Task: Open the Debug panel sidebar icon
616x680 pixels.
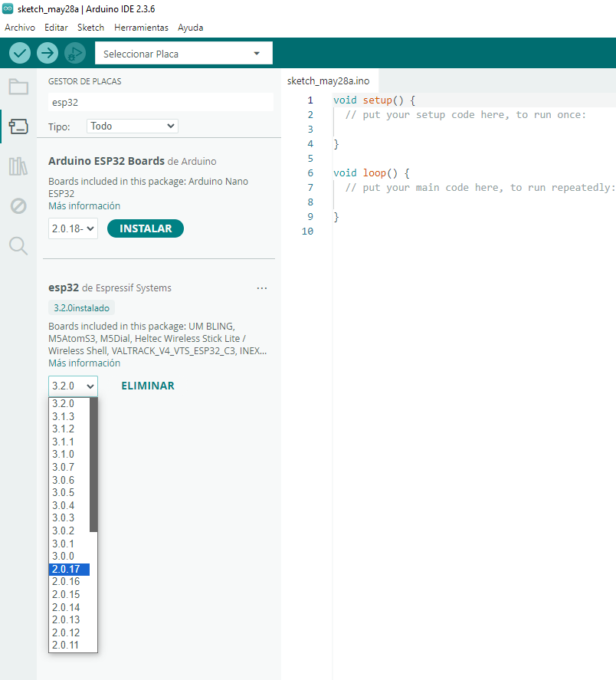Action: click(18, 205)
